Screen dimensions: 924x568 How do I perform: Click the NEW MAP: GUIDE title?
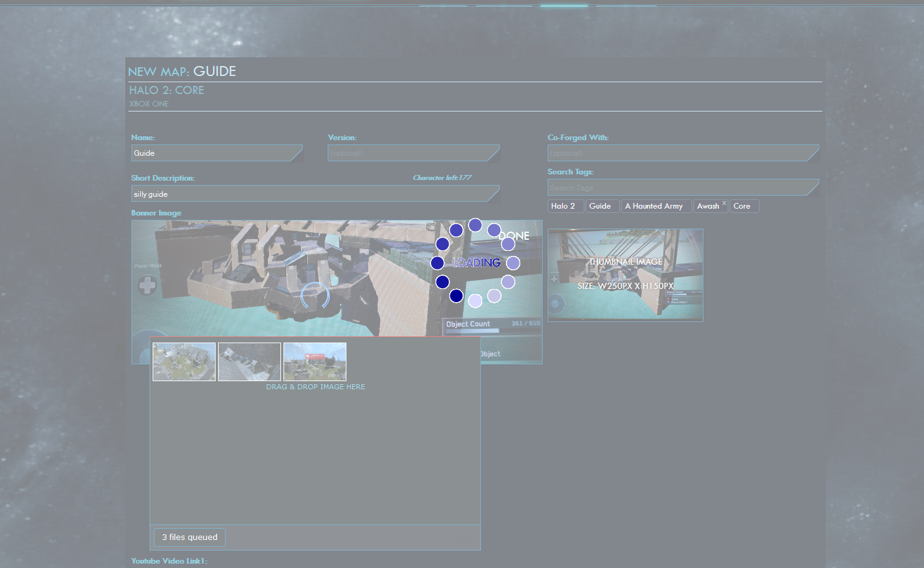(x=182, y=72)
